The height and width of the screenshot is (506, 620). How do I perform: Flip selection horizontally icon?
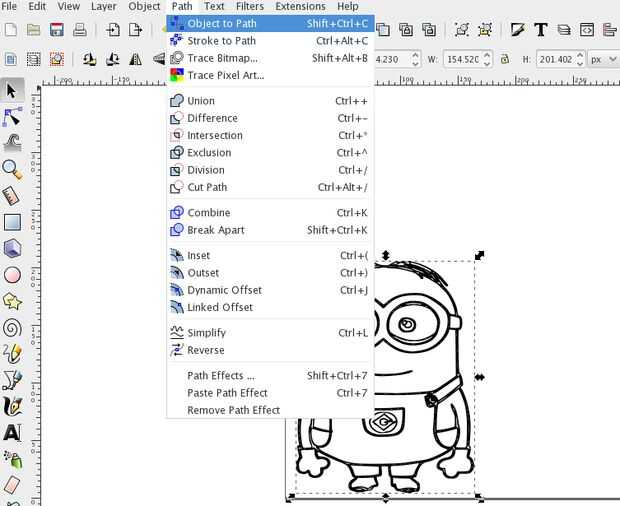(136, 59)
